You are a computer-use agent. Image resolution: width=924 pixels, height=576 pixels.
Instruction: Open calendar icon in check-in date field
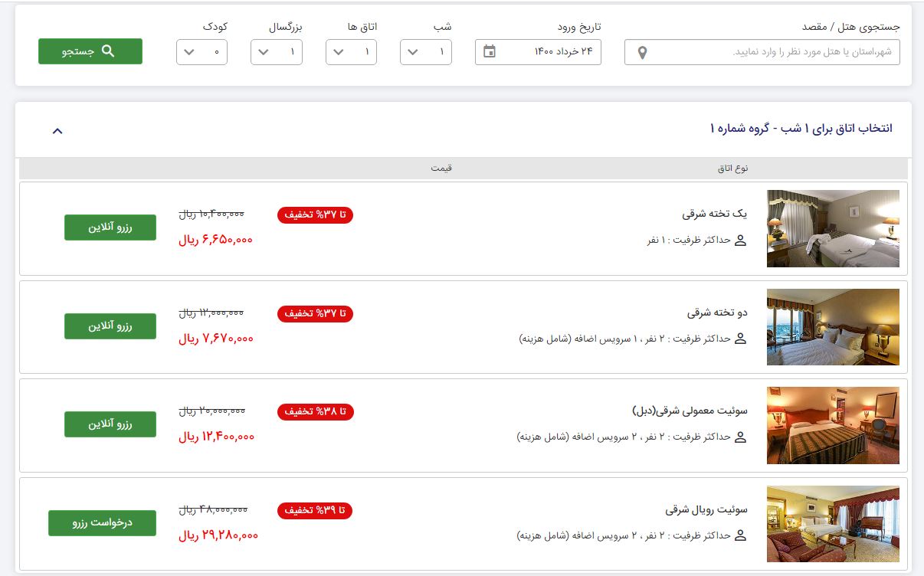click(490, 51)
